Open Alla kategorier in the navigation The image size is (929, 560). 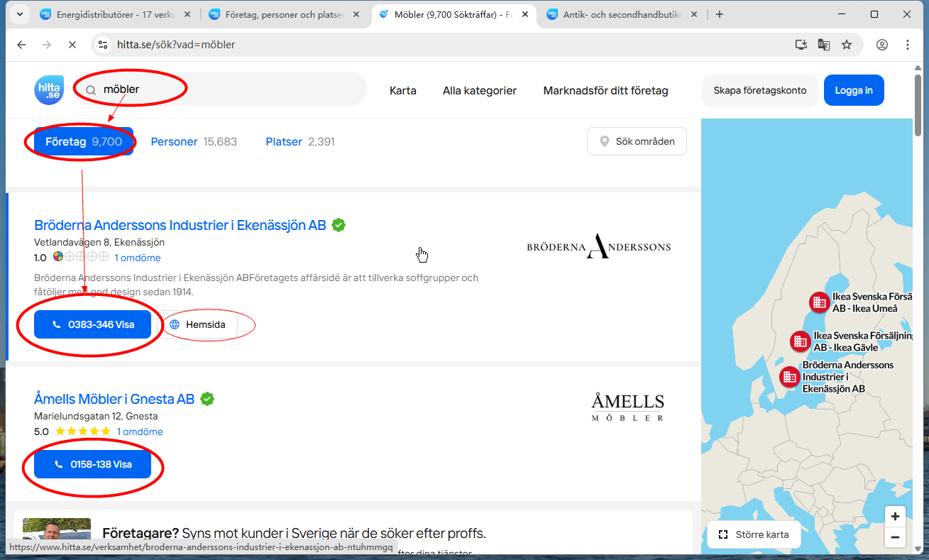[480, 90]
